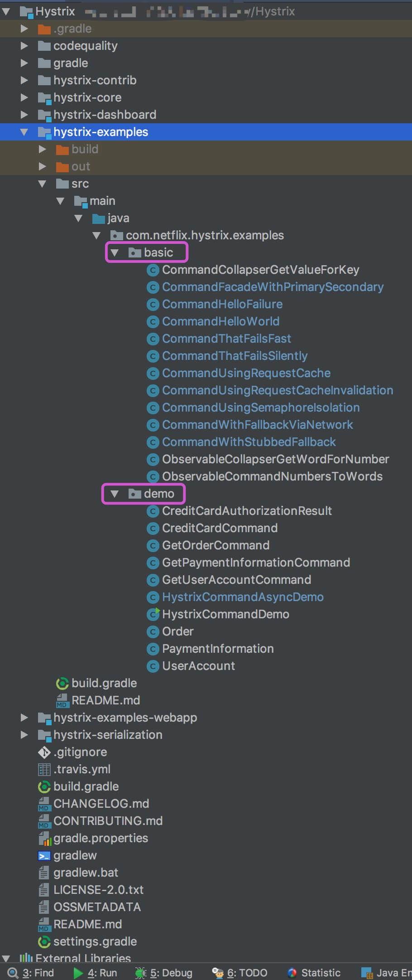Click the .travis.yml file icon
The width and height of the screenshot is (412, 980).
click(44, 770)
